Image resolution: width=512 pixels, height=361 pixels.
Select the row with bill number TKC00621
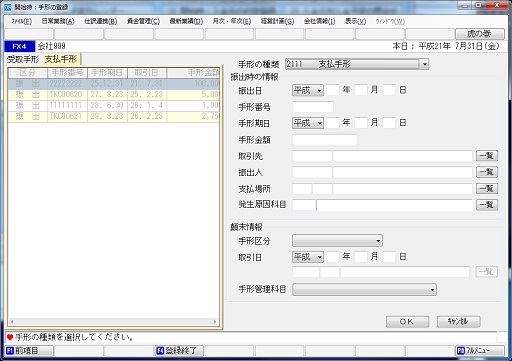(113, 117)
